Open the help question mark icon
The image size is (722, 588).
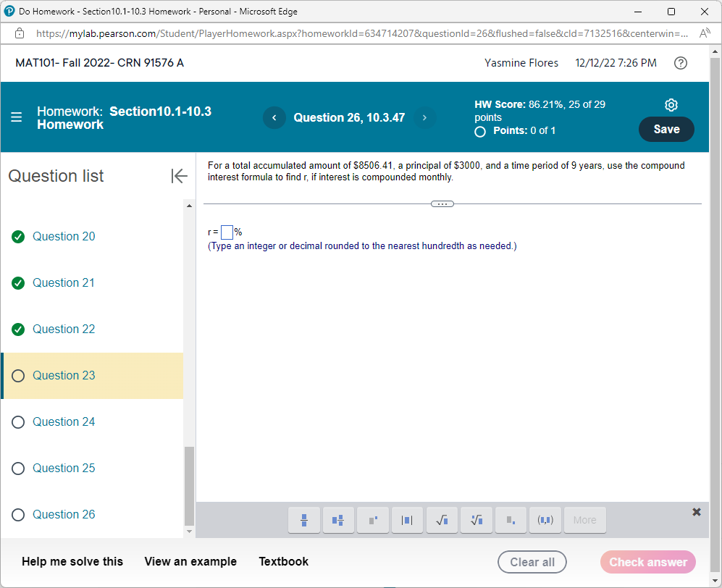[x=681, y=63]
